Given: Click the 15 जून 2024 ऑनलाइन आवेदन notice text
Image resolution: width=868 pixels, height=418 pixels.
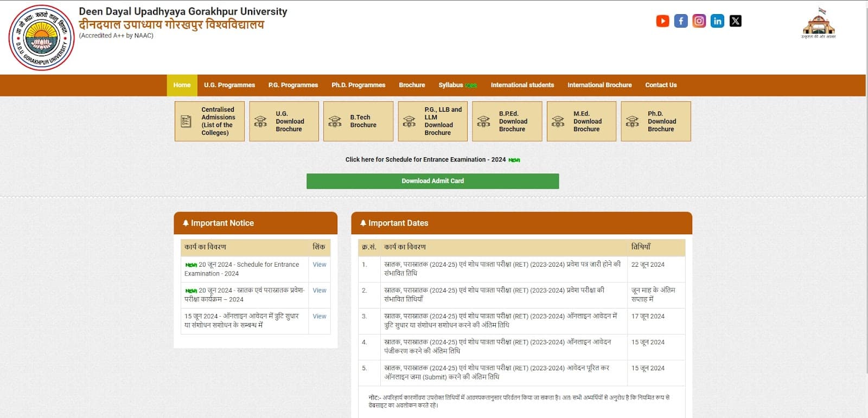Looking at the screenshot, I should point(241,320).
